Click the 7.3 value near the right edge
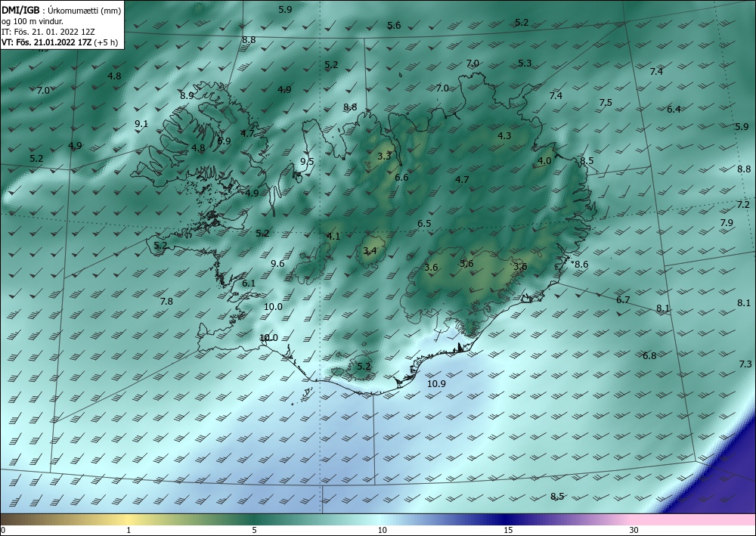Screen dimensions: 756x536 pyautogui.click(x=745, y=364)
